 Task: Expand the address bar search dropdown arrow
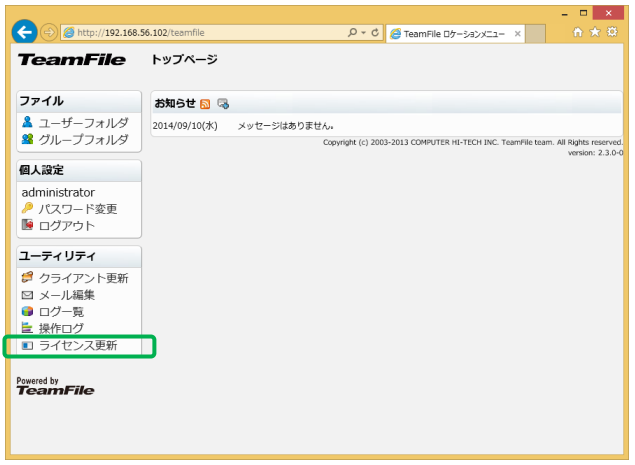pyautogui.click(x=363, y=33)
